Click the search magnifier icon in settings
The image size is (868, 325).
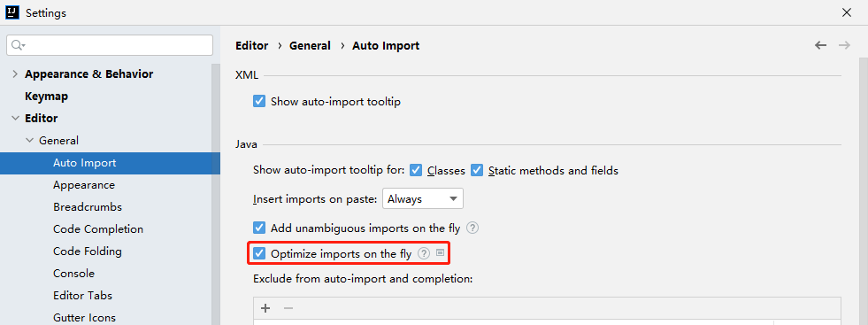tap(18, 45)
